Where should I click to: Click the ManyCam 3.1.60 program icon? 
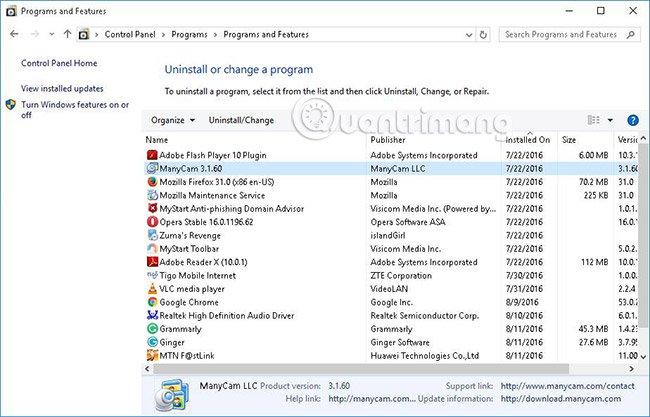[x=152, y=168]
